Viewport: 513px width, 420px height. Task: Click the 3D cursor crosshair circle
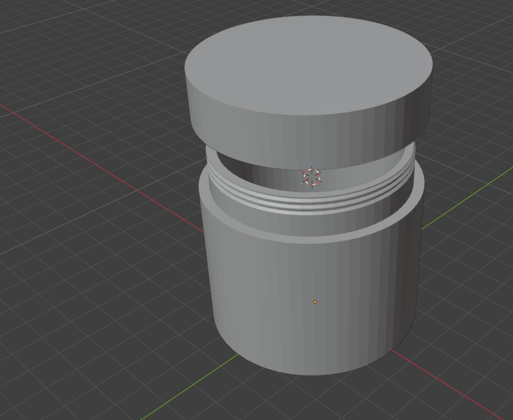[x=312, y=177]
